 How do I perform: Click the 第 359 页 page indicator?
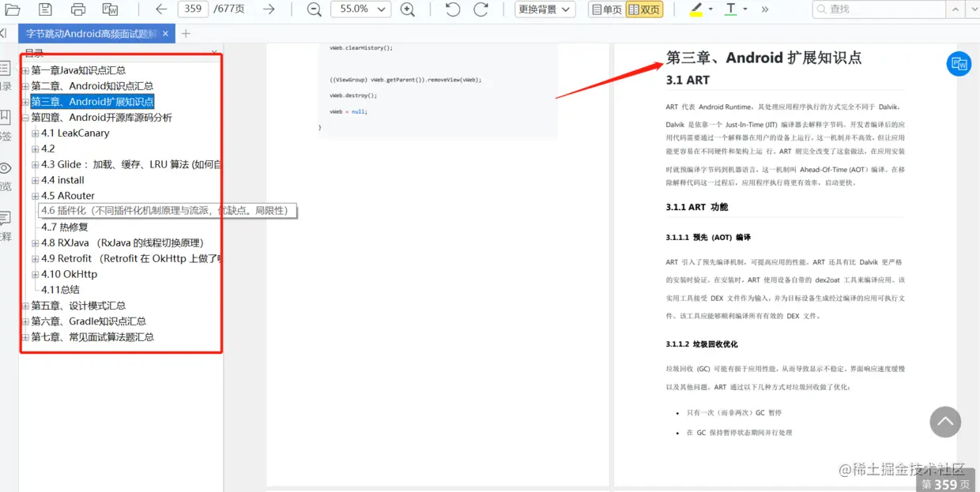click(x=946, y=483)
